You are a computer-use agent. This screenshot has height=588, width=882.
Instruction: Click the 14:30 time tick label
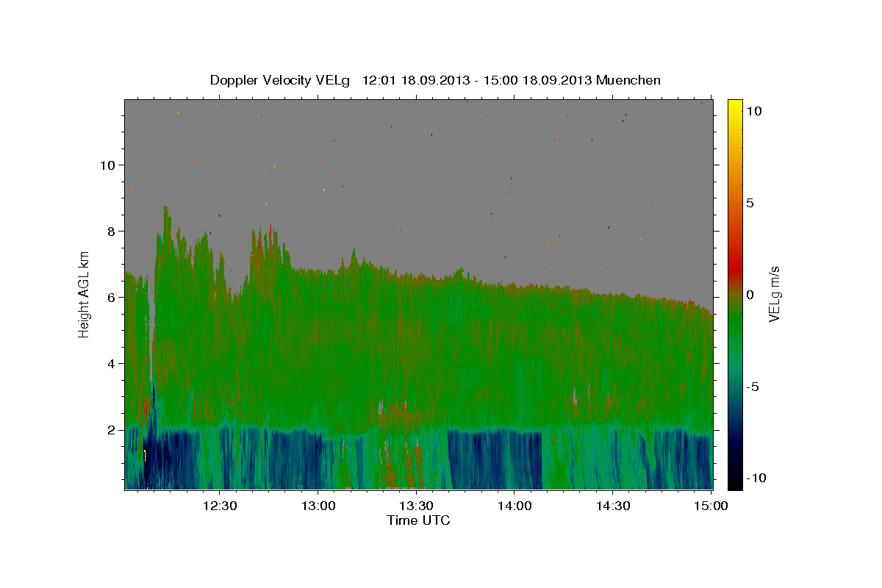tap(613, 506)
